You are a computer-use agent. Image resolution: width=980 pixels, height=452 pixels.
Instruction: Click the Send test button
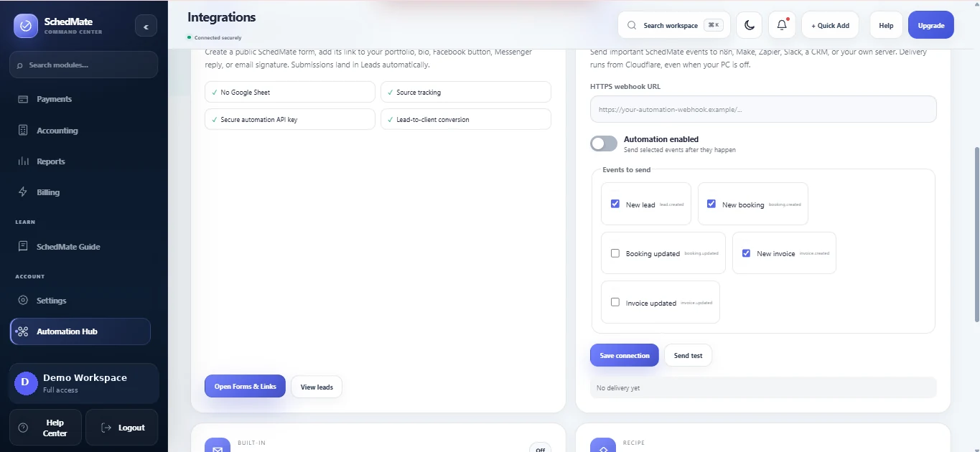tap(688, 355)
